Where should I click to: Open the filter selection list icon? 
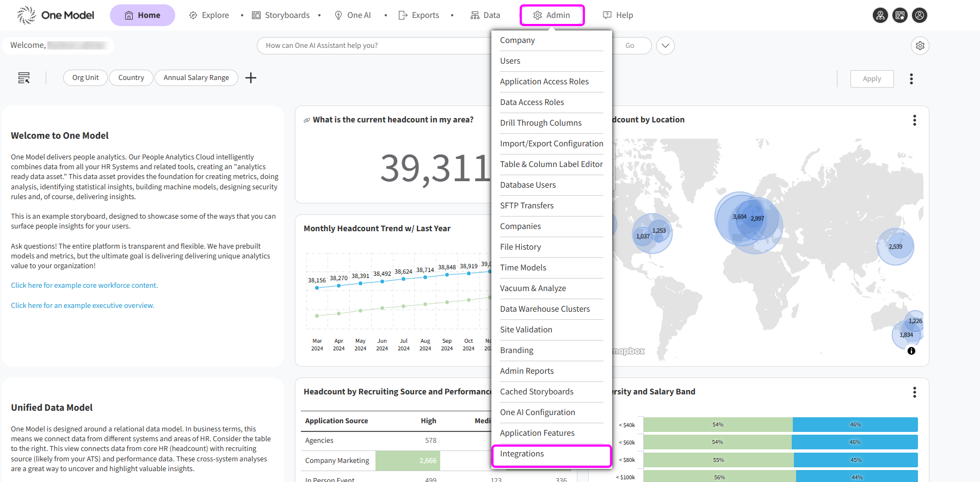(x=24, y=78)
